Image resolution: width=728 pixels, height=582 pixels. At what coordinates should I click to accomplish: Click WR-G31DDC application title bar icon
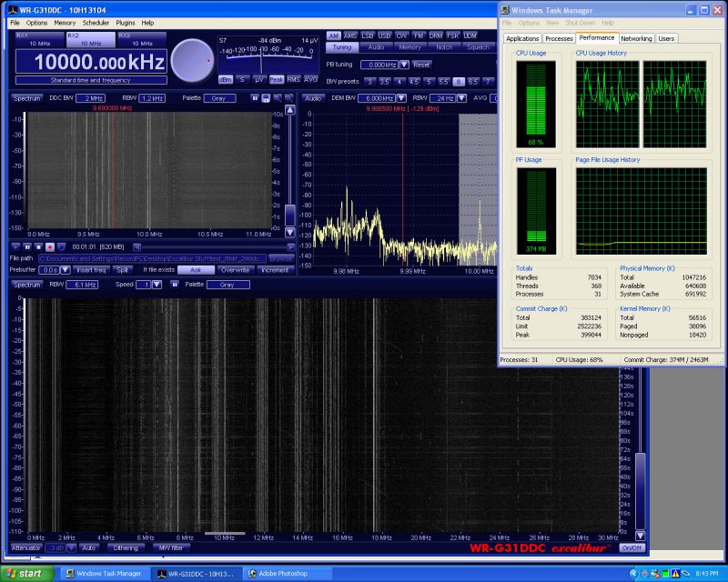pyautogui.click(x=13, y=10)
